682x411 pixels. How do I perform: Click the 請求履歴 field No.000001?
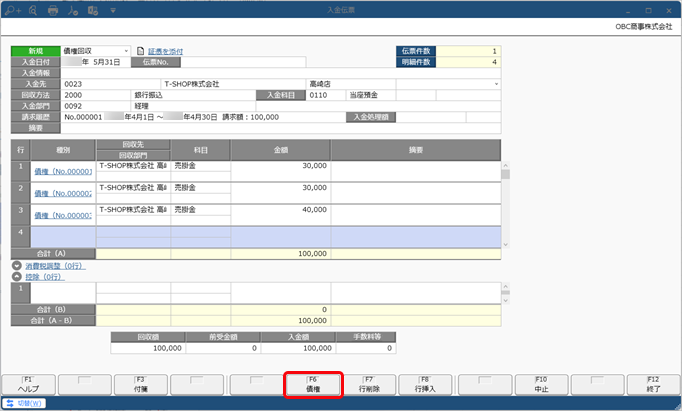[x=203, y=117]
